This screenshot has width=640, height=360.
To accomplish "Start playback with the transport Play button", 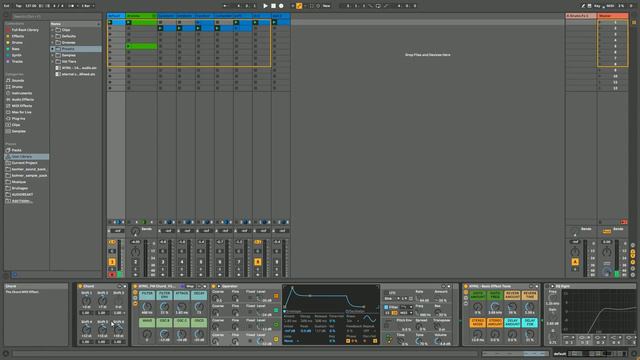I will click(265, 6).
